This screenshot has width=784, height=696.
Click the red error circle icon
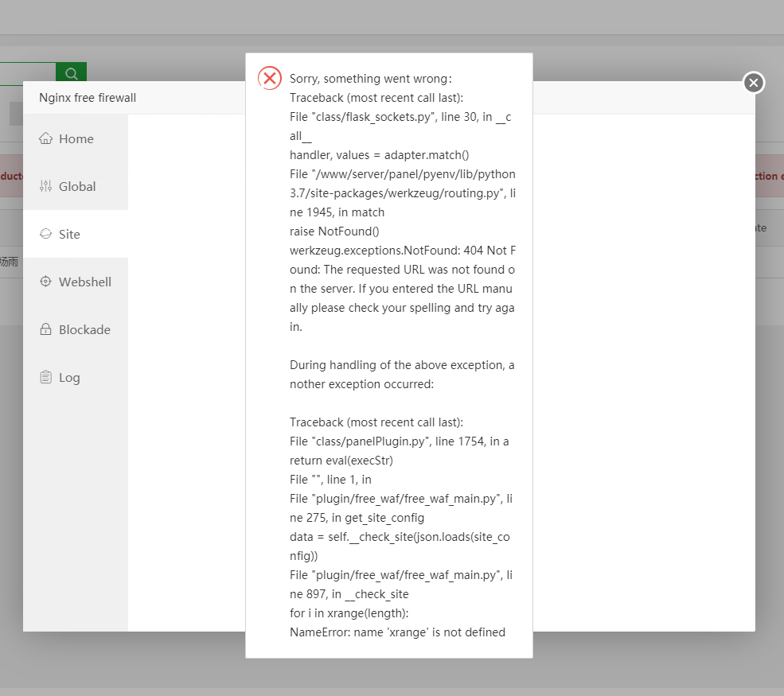pos(269,78)
